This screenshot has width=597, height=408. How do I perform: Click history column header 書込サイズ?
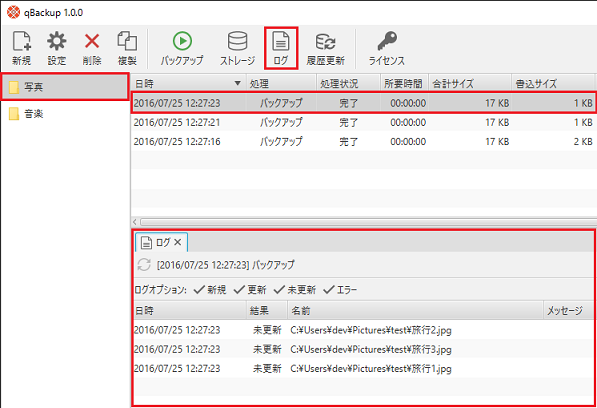[x=553, y=83]
